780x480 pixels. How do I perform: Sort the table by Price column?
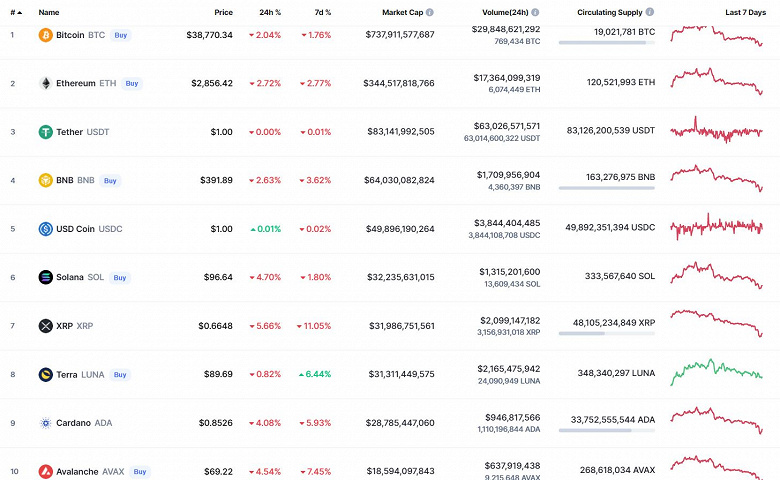click(x=223, y=12)
